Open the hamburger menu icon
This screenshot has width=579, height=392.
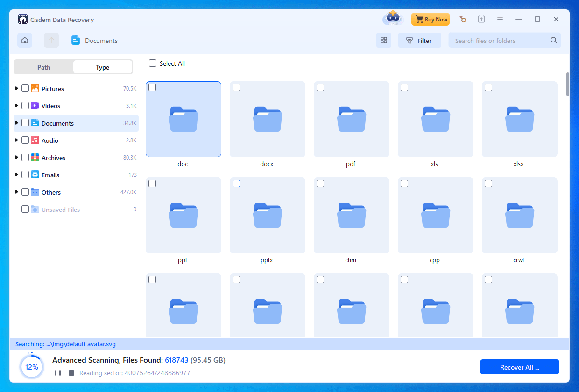500,19
